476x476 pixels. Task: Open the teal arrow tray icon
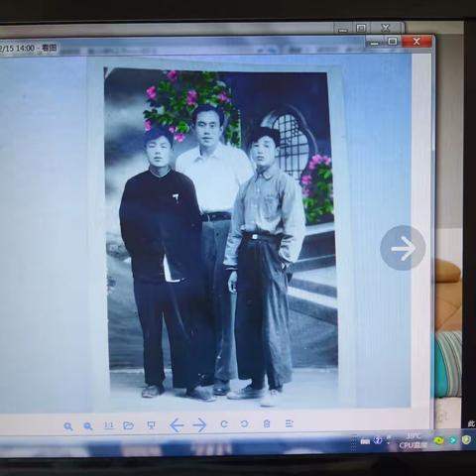[x=452, y=440]
